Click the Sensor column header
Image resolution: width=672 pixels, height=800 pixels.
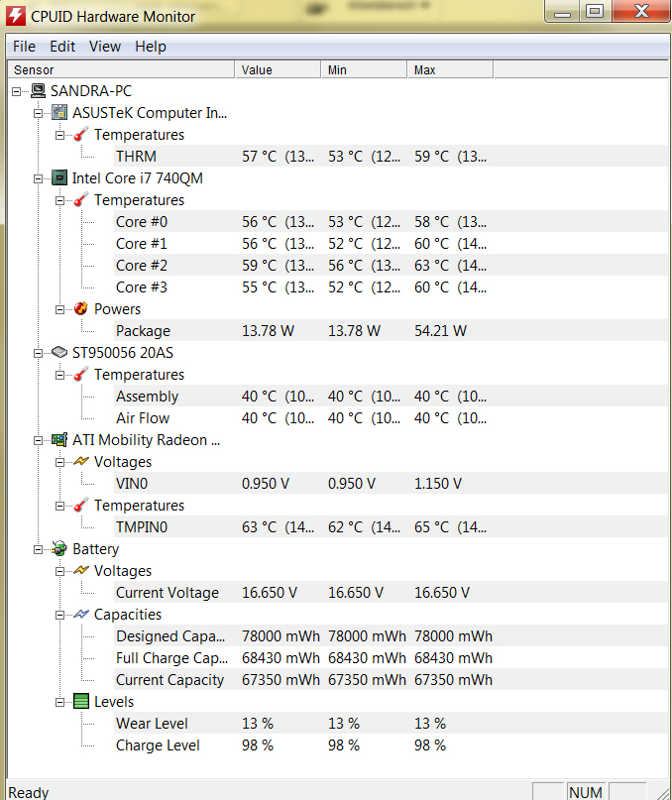pos(122,70)
